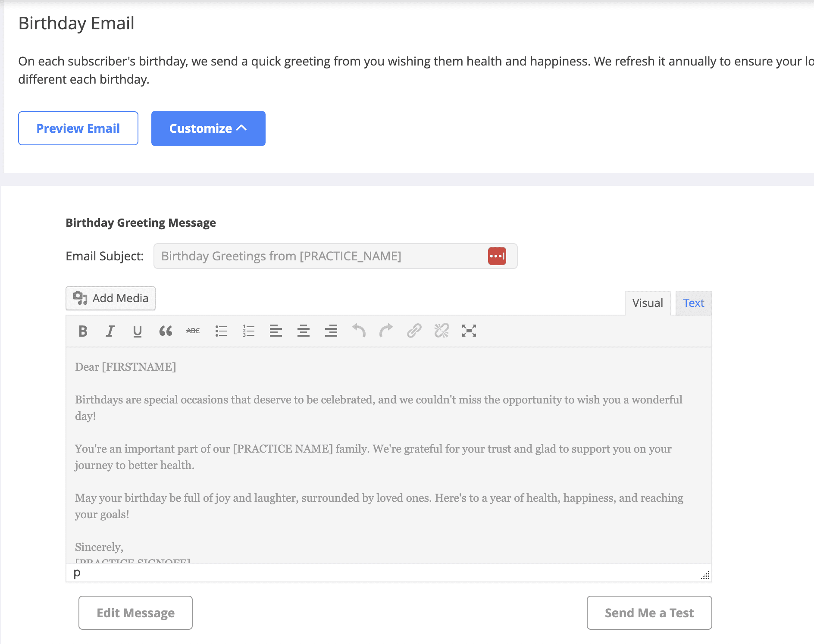
Task: Click the 'Sincerely,' line
Action: [x=99, y=547]
